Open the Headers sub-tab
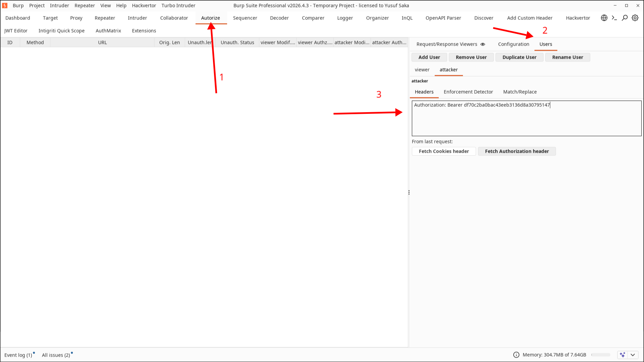Screen dimensions: 644x362 tap(424, 92)
